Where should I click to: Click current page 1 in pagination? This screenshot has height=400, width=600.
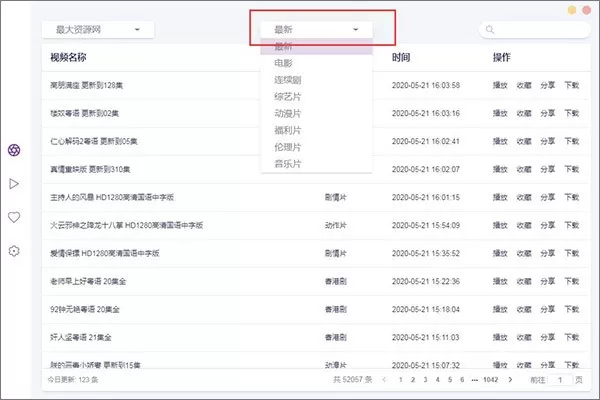(401, 380)
